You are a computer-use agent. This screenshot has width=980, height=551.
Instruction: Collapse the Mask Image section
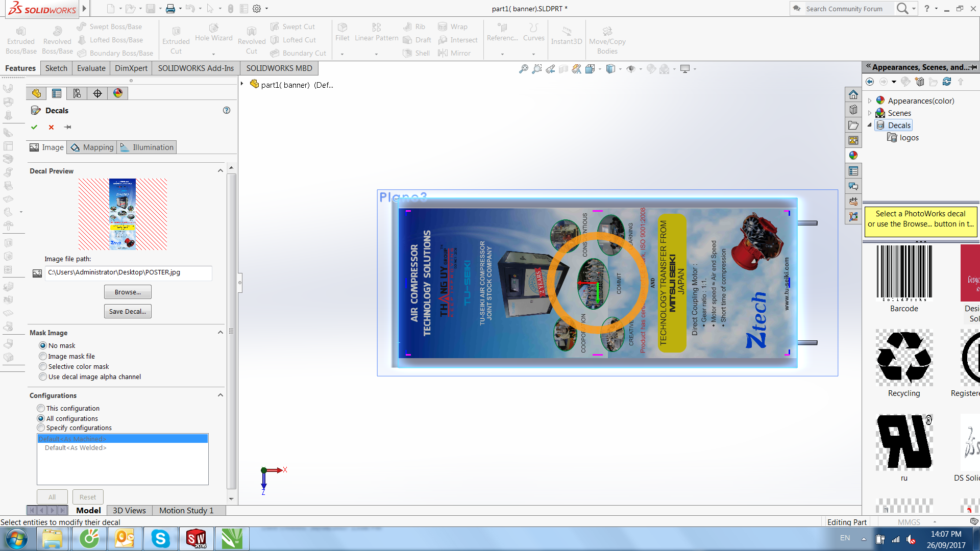click(x=220, y=333)
